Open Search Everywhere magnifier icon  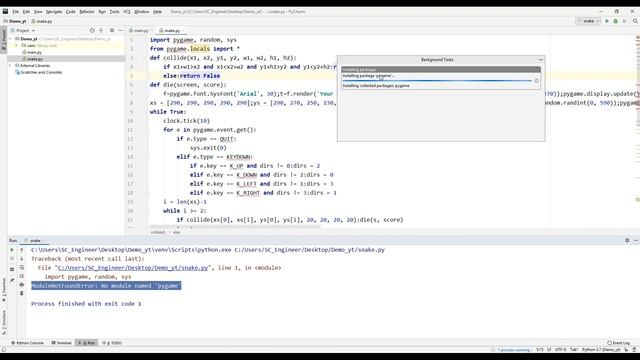point(635,21)
